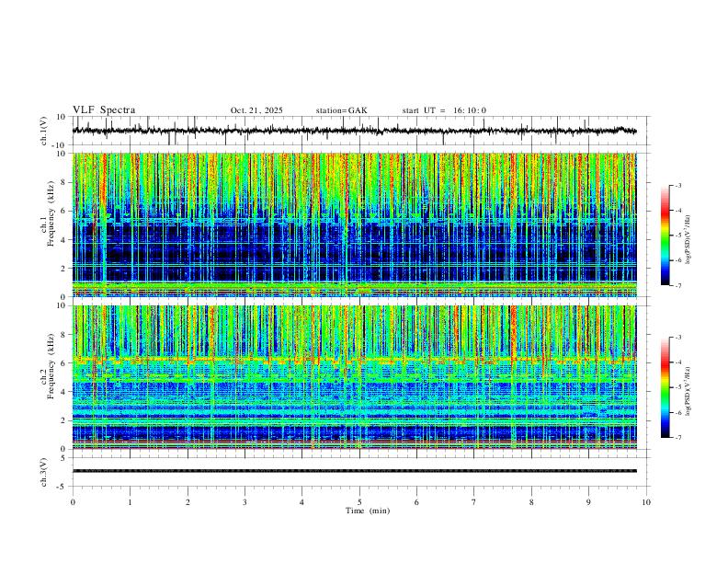
Task: Click the "-4" tick on ch.2 color bar
Action: [678, 362]
